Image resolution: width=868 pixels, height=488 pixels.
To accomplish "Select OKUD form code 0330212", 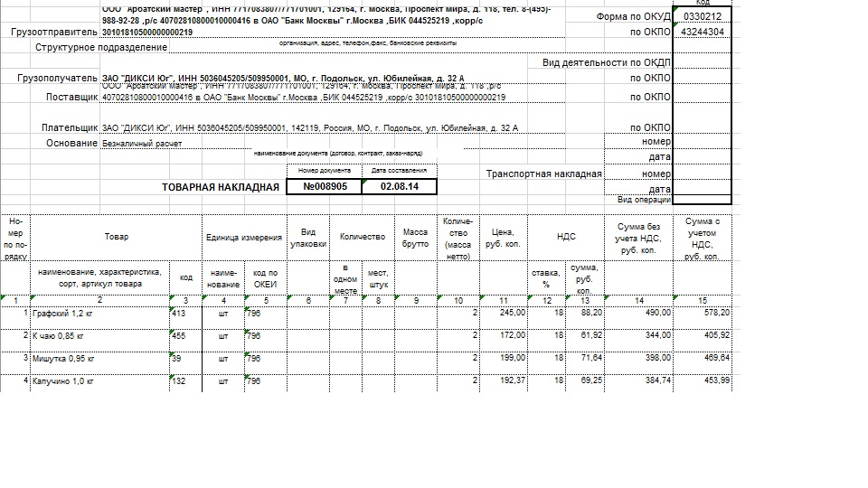I will tap(702, 16).
